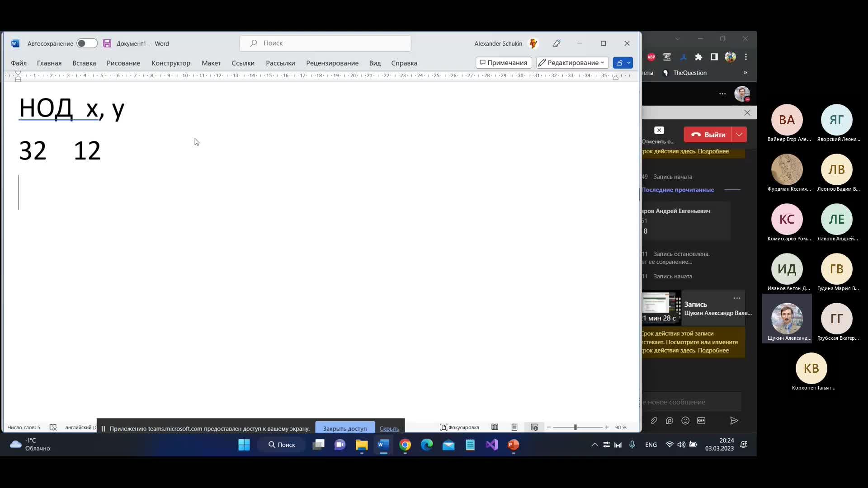
Task: Select participant Корхонен Татьяна avatar КВ
Action: [811, 368]
